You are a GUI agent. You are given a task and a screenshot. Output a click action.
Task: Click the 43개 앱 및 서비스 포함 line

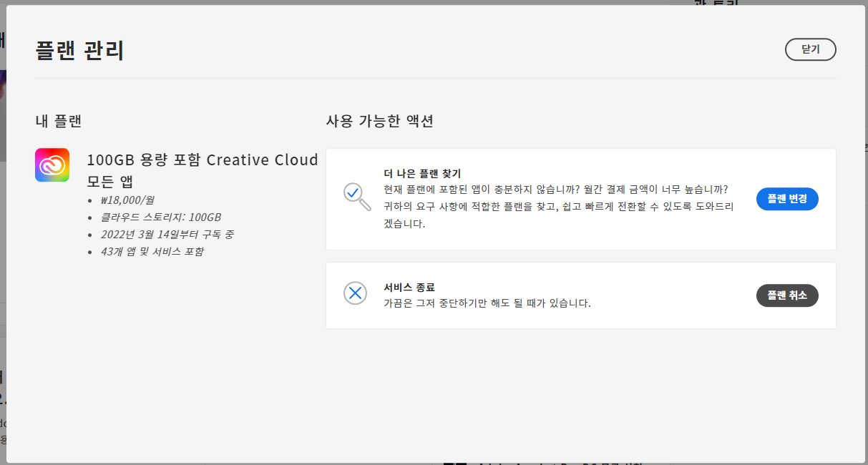[x=152, y=251]
